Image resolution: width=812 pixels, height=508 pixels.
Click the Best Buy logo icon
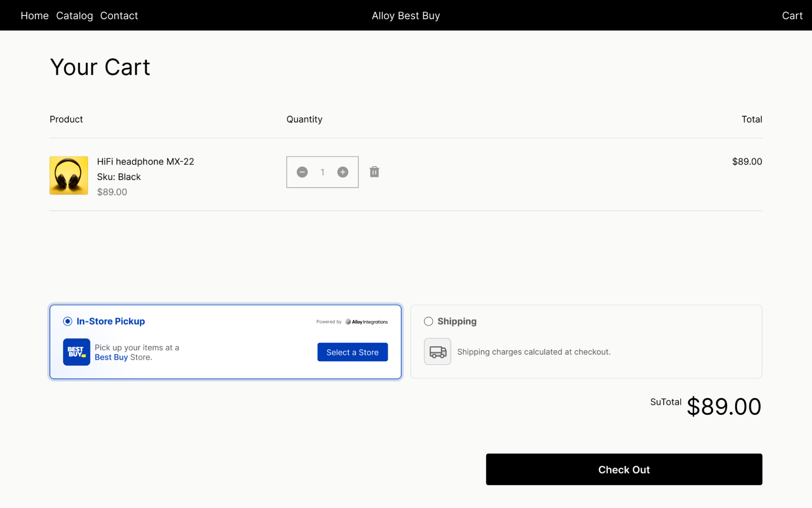coord(76,352)
